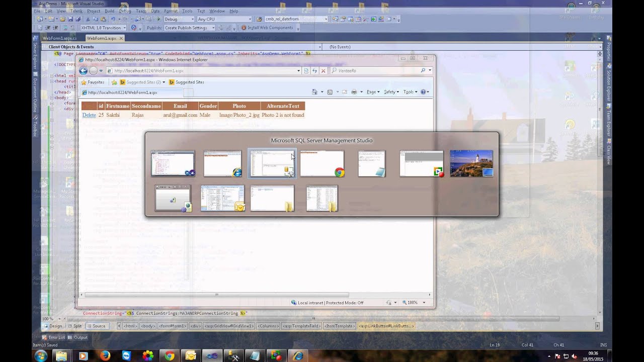Open Firefox from taskbar
This screenshot has width=644, height=362.
105,355
